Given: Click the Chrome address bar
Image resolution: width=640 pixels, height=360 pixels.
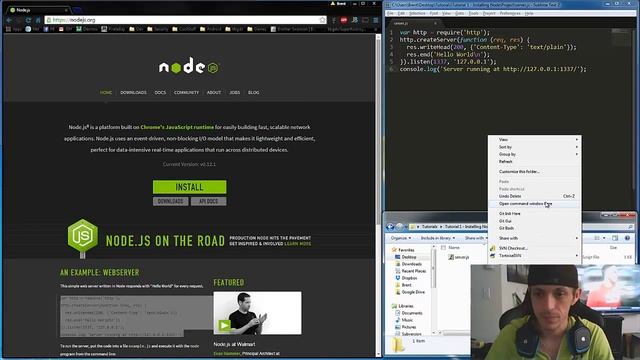Looking at the screenshot, I should [186, 20].
